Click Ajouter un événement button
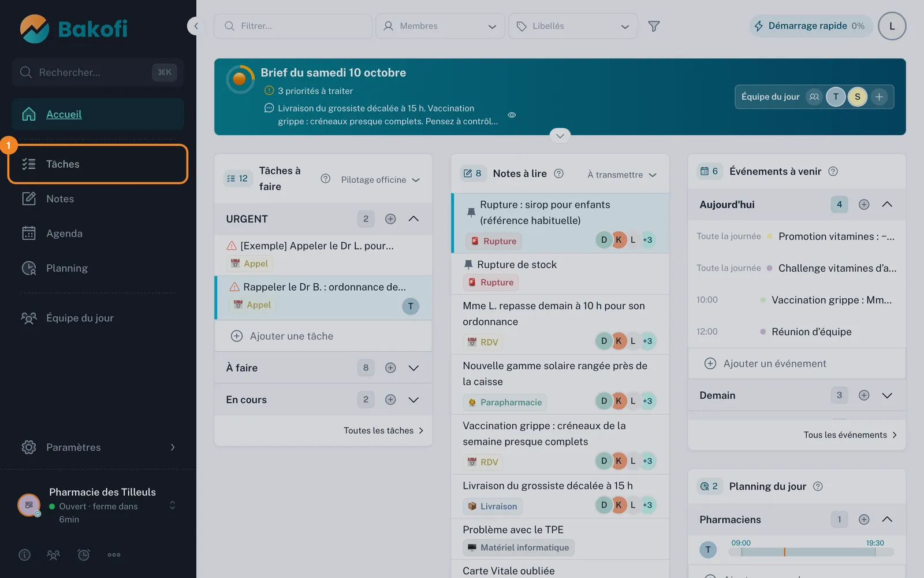 [x=796, y=364]
